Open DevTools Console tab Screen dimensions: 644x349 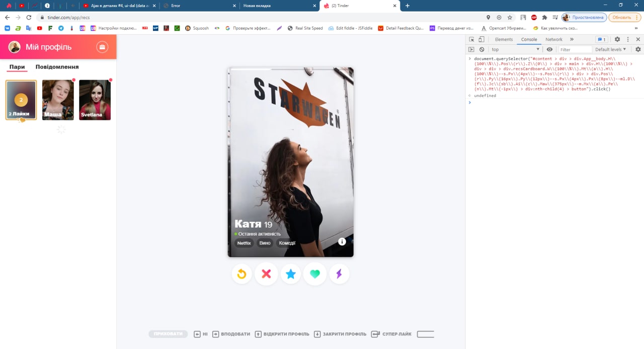(x=529, y=39)
